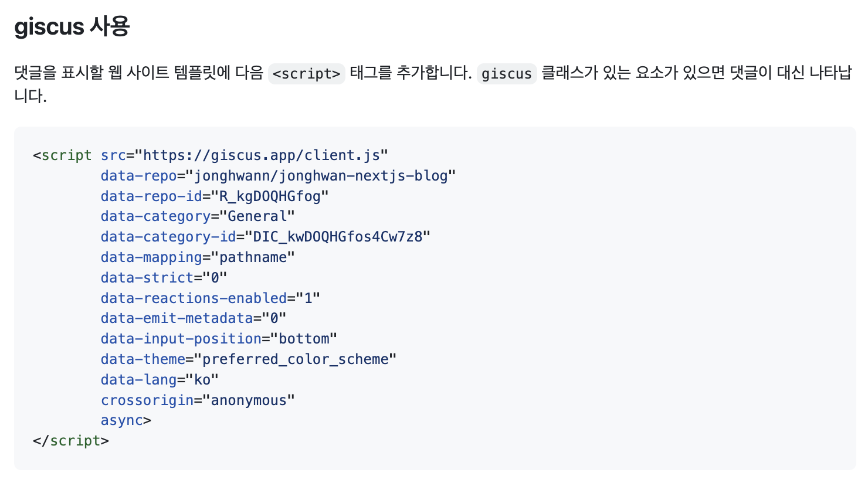Viewport: 868px width, 483px height.
Task: Click the opening <script tag name
Action: (66, 155)
